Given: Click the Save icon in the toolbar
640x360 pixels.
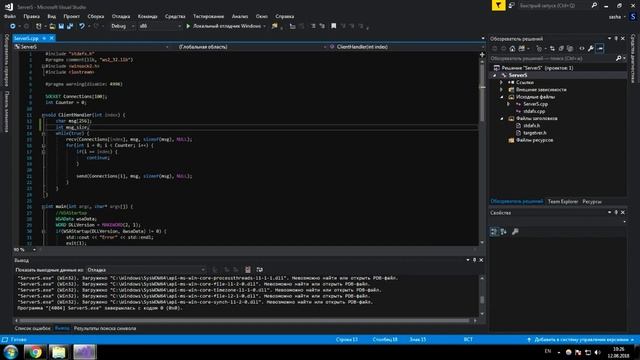Looking at the screenshot, I should 61,26.
